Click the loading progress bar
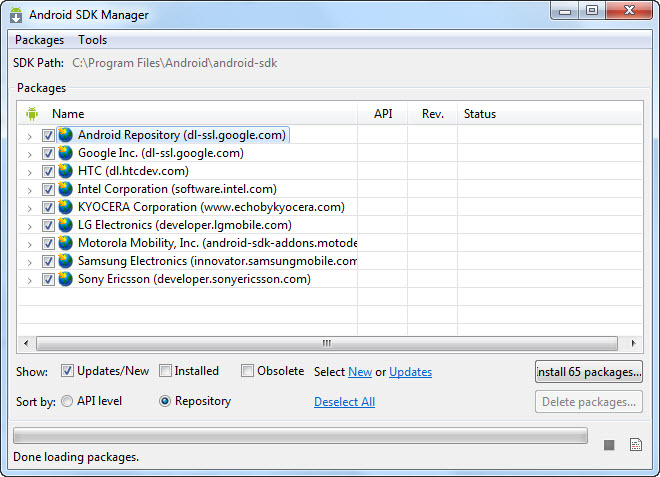 pos(300,436)
